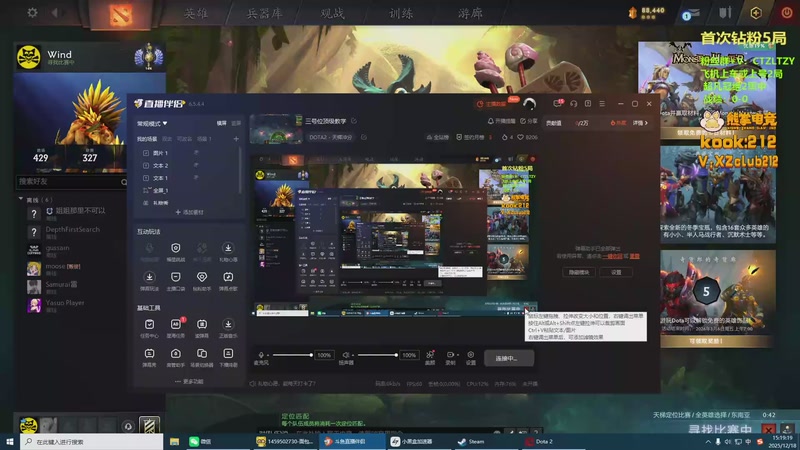Open the 设置 gear beside 录制

(470, 357)
